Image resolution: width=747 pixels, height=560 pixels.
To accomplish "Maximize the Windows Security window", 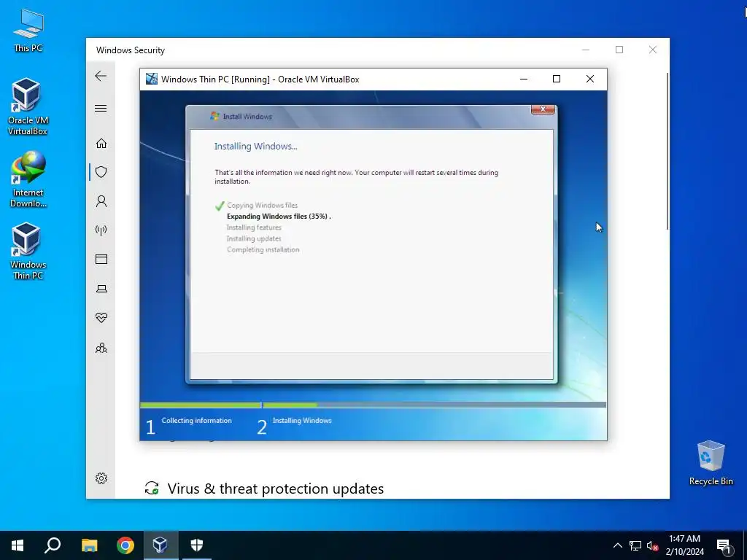I will [x=619, y=50].
